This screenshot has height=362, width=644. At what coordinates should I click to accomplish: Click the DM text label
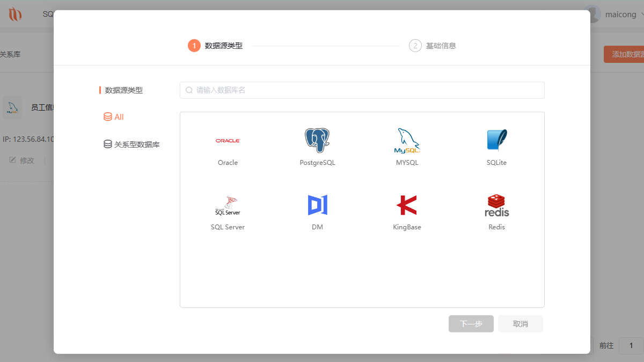coord(317,227)
